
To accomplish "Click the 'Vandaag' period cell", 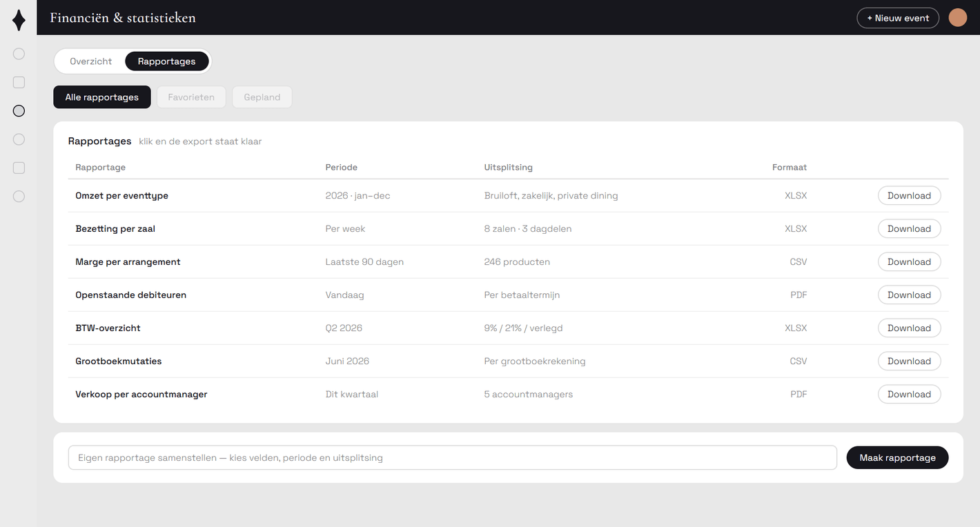I will click(x=344, y=295).
